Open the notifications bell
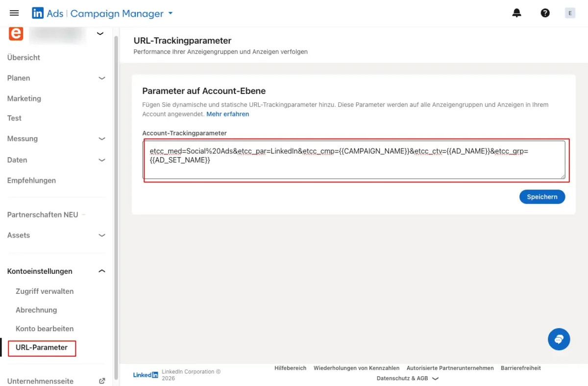The height and width of the screenshot is (386, 588). (x=517, y=13)
